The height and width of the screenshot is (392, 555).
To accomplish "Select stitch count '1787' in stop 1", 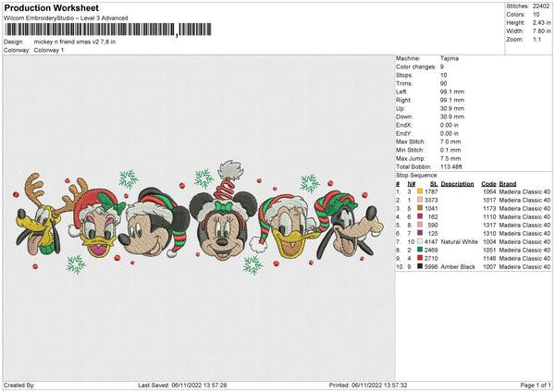I will pos(431,191).
